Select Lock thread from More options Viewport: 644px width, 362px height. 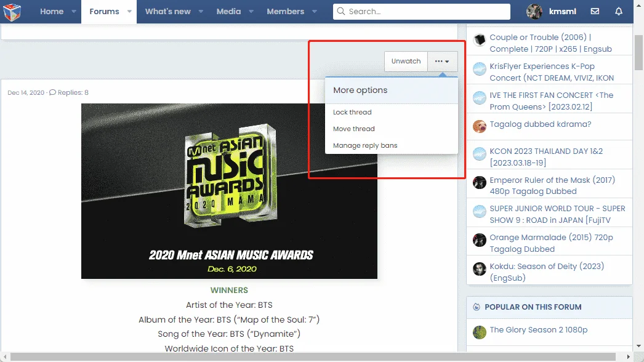pyautogui.click(x=352, y=112)
